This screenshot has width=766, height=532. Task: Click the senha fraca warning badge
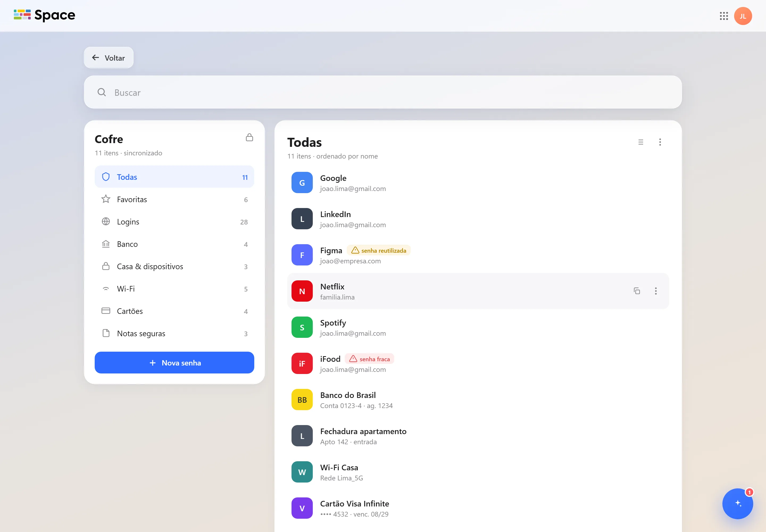coord(369,359)
